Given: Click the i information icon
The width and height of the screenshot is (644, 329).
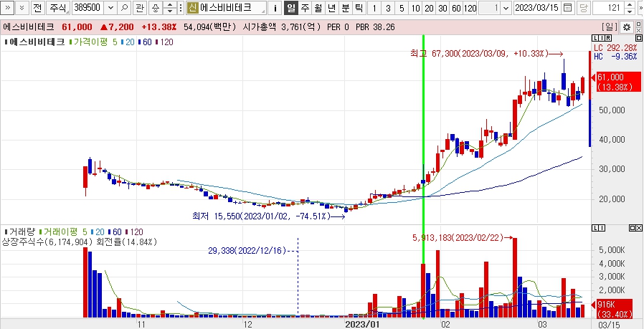Looking at the screenshot, I should pos(275,7).
